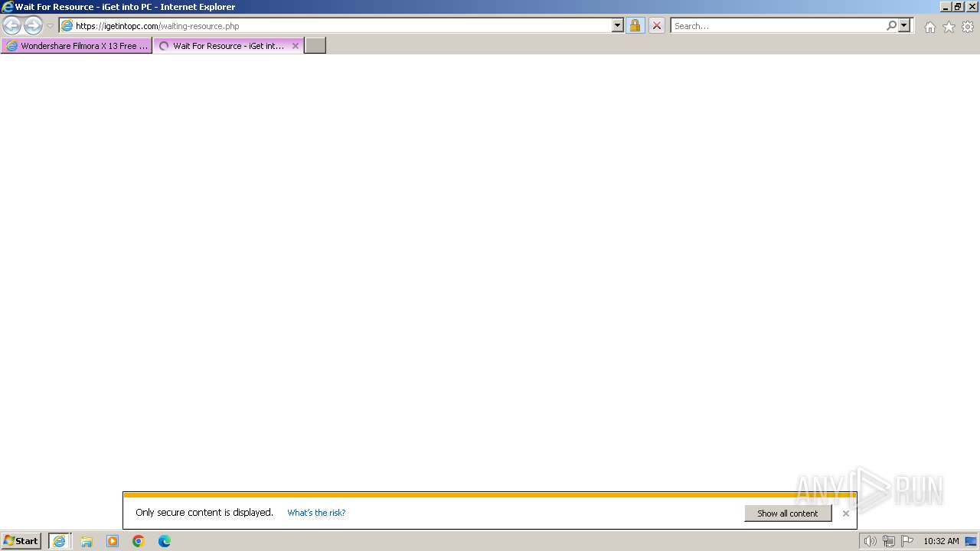Open the search provider dropdown arrow
The width and height of the screenshot is (980, 551).
point(904,25)
